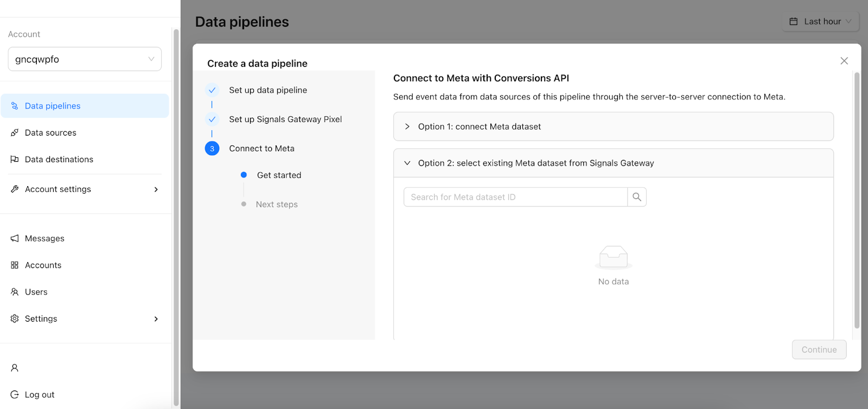Screen dimensions: 868x409
Task: Select the Next steps sub-step
Action: (277, 204)
